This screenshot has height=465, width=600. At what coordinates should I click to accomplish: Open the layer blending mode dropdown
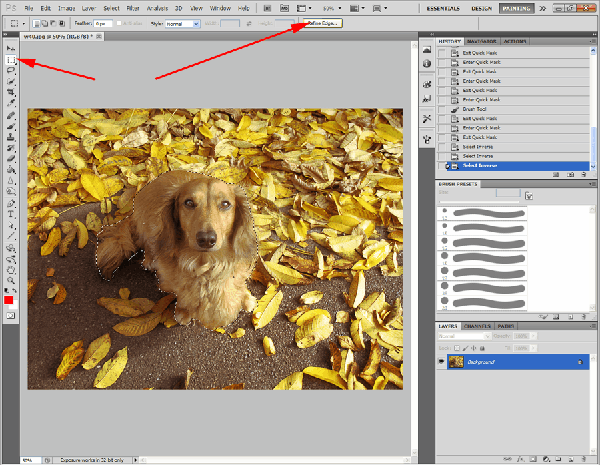tap(460, 336)
